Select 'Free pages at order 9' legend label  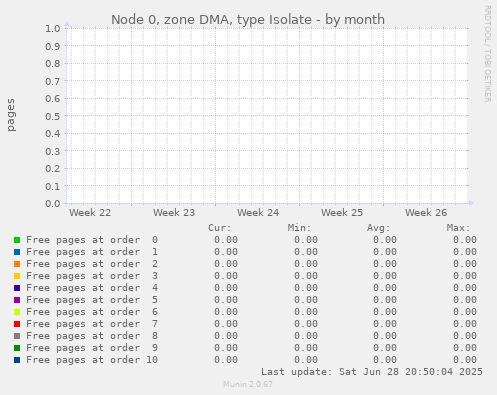92,348
